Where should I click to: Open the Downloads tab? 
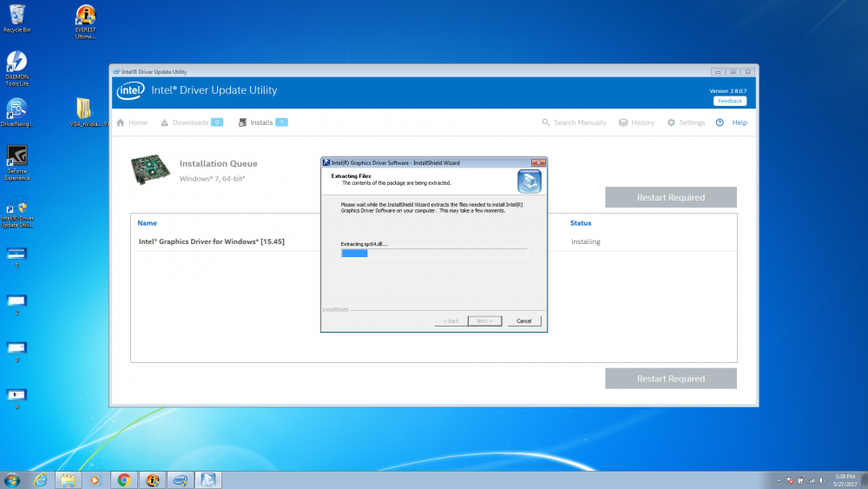(192, 122)
